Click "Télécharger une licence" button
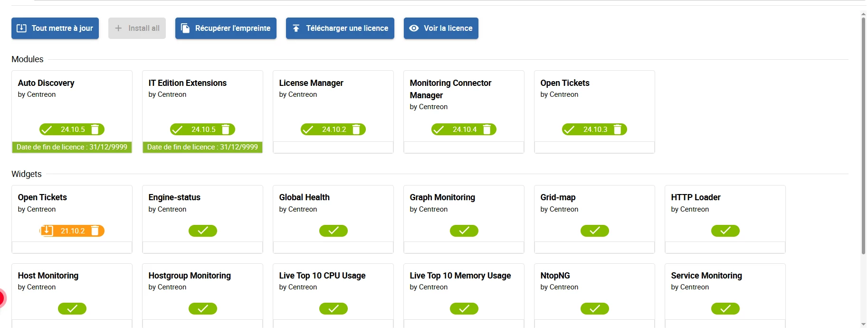 pyautogui.click(x=340, y=28)
